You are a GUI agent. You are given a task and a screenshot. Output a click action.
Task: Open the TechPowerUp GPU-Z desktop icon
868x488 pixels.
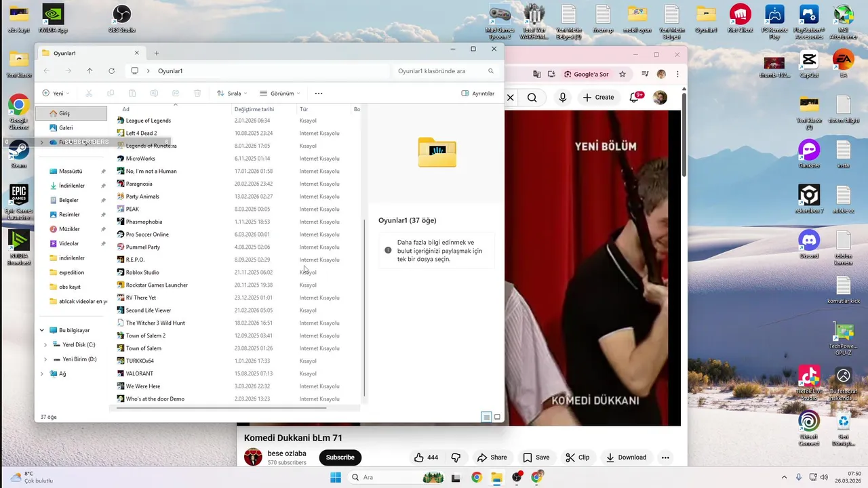[x=844, y=338]
